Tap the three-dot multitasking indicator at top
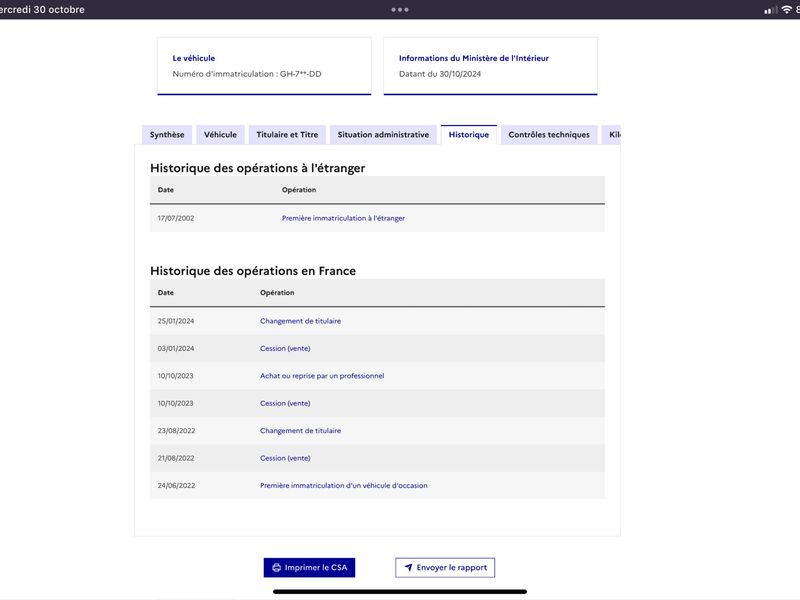800x600 pixels. pyautogui.click(x=400, y=10)
